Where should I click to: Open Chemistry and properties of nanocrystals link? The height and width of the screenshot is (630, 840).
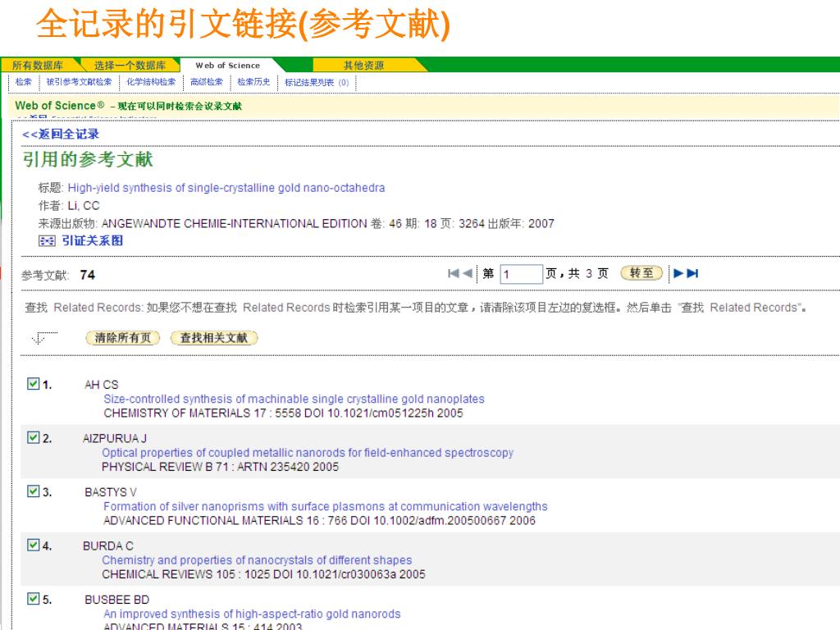click(x=257, y=559)
